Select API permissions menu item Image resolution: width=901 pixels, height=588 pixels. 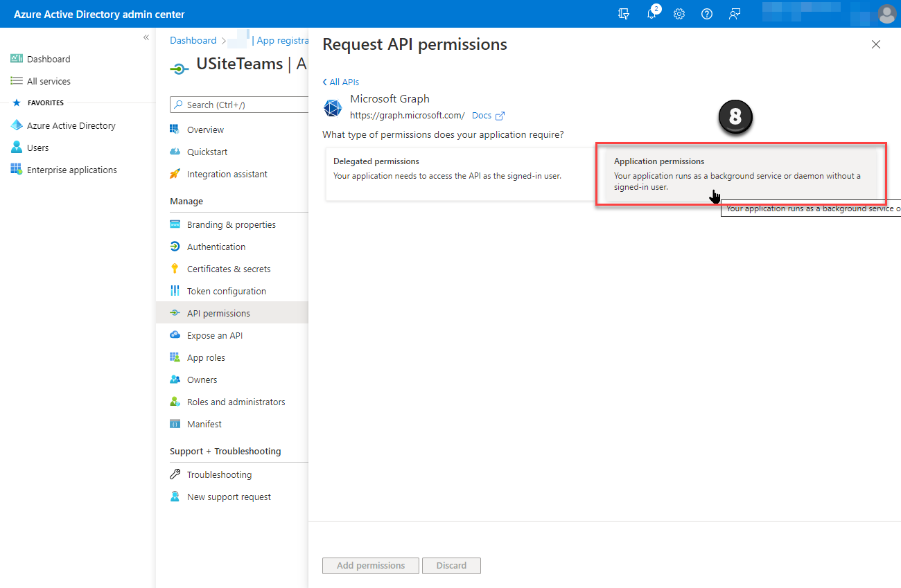click(x=231, y=313)
